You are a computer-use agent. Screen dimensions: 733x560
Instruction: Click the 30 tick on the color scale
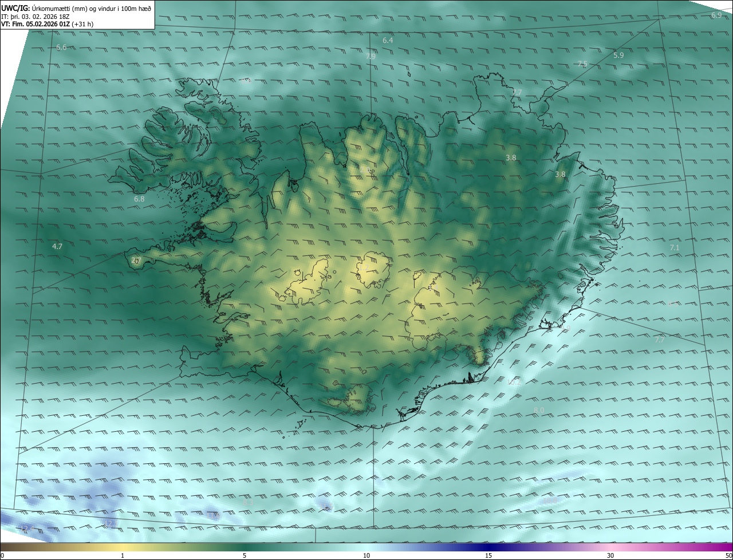coord(610,555)
